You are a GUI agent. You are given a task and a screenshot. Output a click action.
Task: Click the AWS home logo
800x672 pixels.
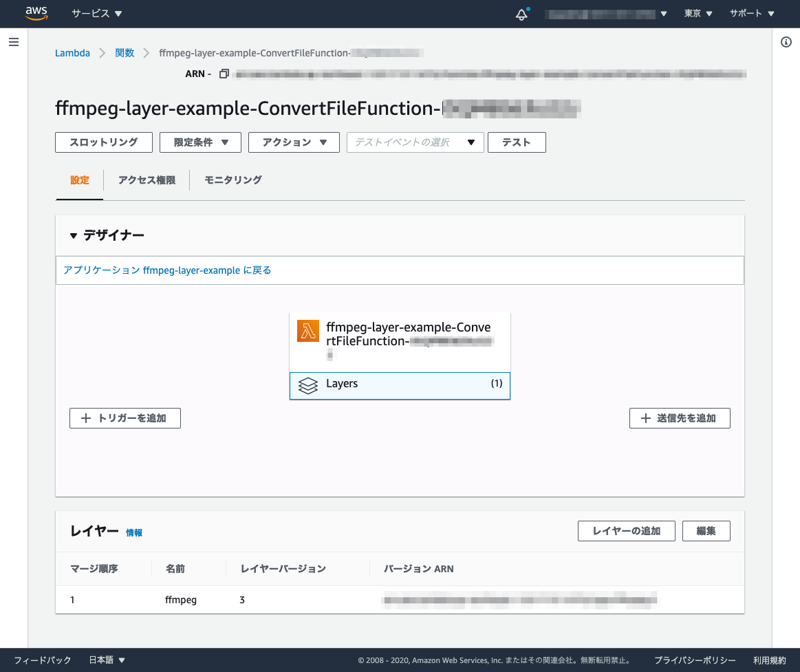35,13
